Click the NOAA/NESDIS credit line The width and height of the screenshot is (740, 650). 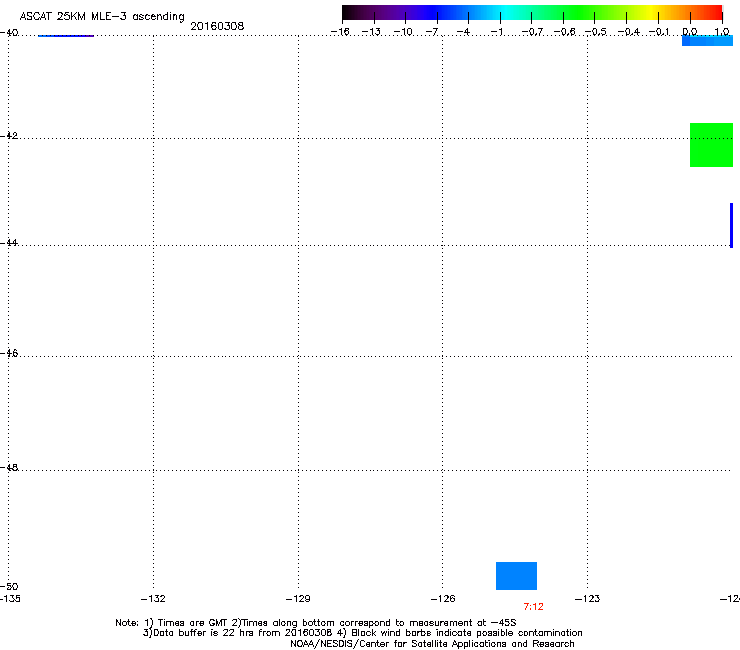[432, 644]
